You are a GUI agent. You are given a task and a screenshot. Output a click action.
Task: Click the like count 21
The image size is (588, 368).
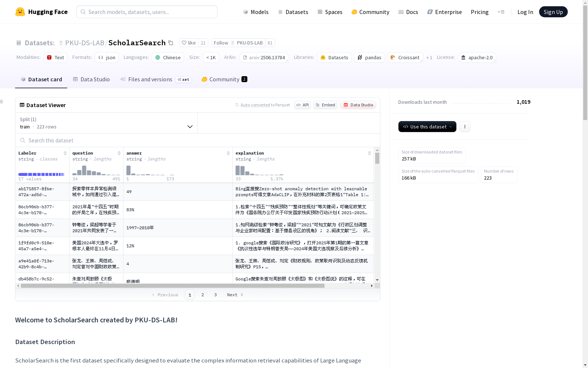(203, 43)
